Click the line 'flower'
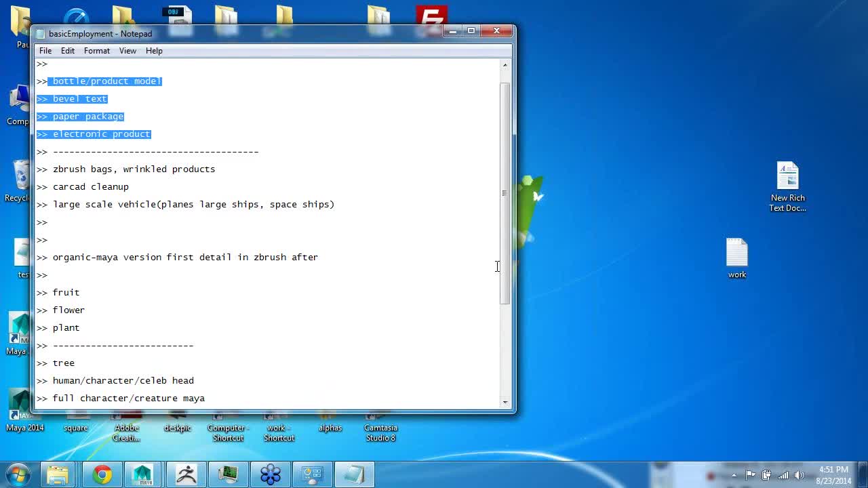Viewport: 868px width, 488px height. pos(68,310)
